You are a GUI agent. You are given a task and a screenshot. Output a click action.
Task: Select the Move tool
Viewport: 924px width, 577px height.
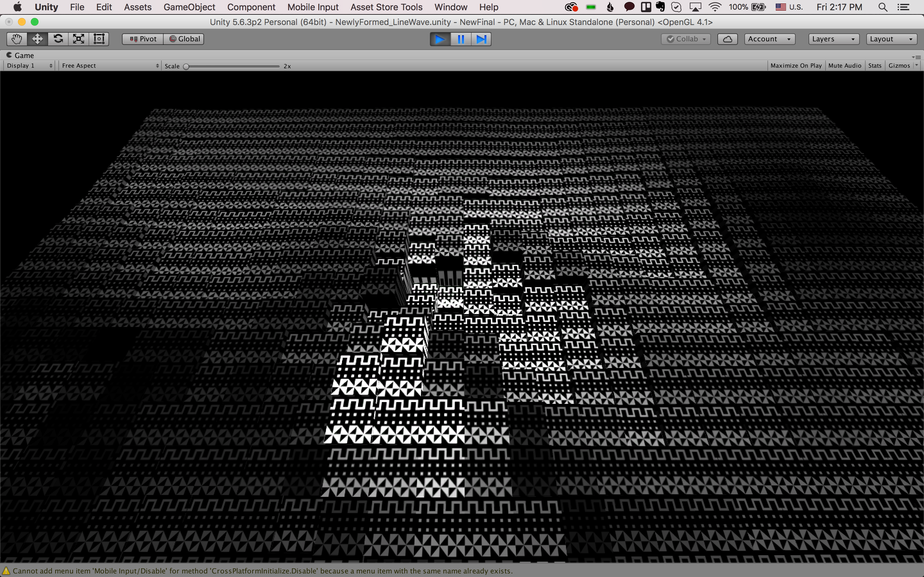pos(38,39)
